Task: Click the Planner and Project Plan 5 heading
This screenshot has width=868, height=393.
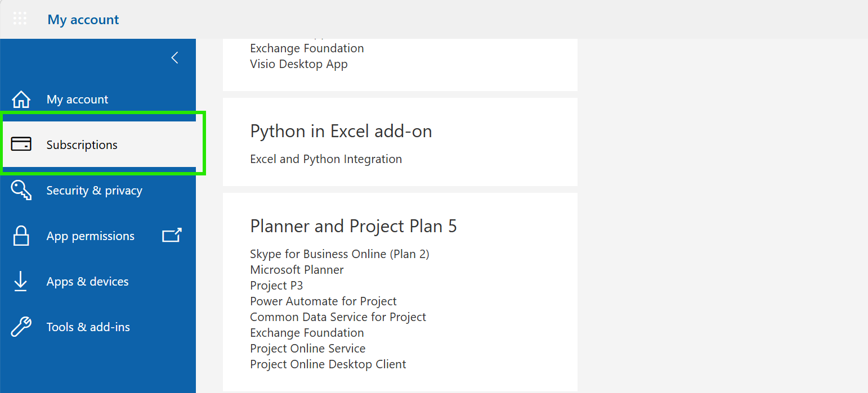Action: coord(354,226)
